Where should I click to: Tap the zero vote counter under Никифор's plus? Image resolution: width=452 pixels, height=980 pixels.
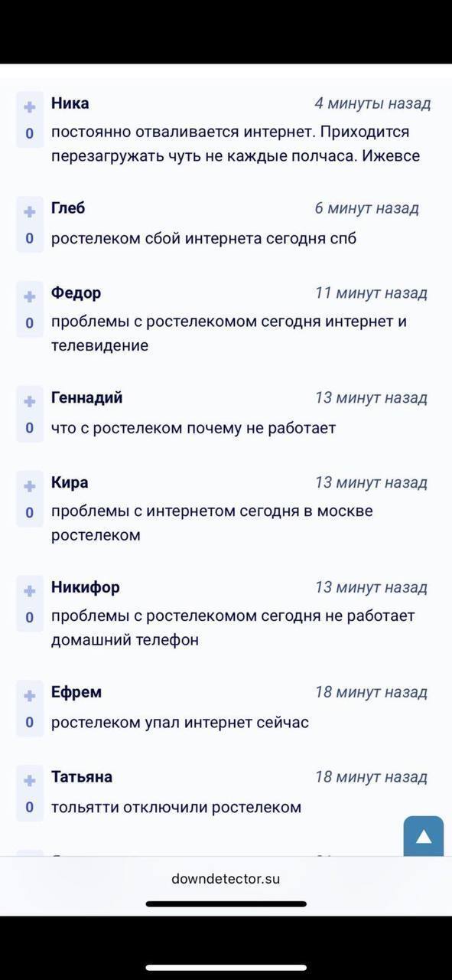(29, 616)
